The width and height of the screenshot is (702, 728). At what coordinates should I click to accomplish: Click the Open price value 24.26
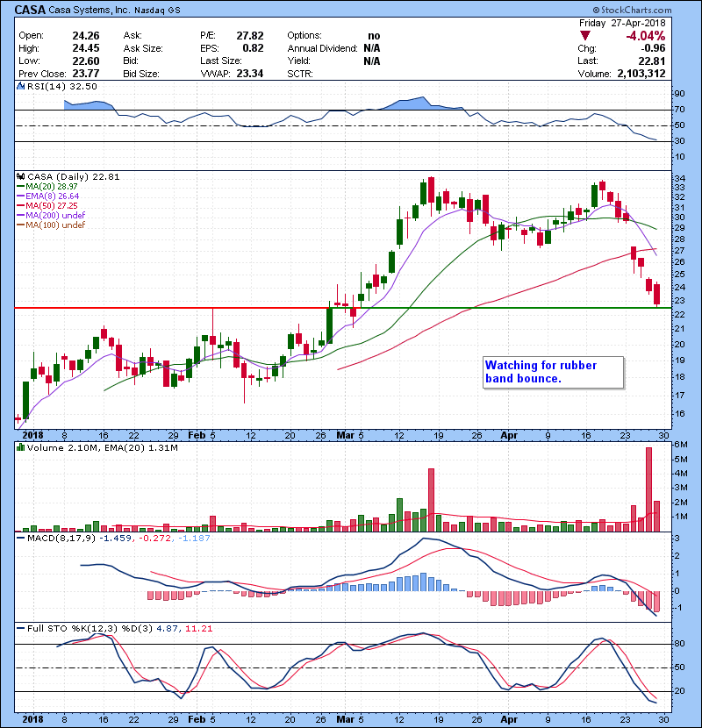pyautogui.click(x=86, y=36)
